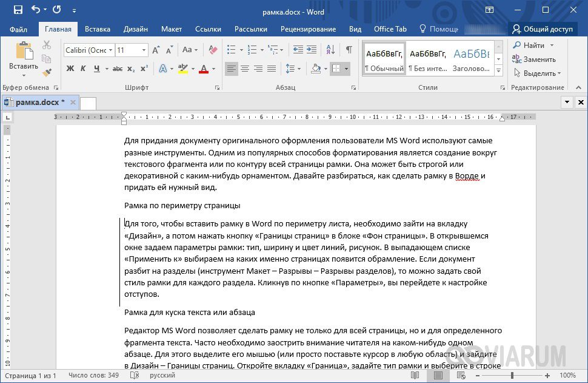
Task: Clear all formatting with the eraser icon
Action: 213,50
